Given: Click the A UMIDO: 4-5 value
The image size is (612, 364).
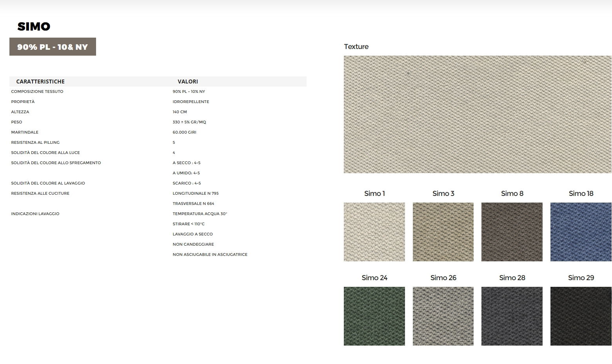Looking at the screenshot, I should 186,173.
